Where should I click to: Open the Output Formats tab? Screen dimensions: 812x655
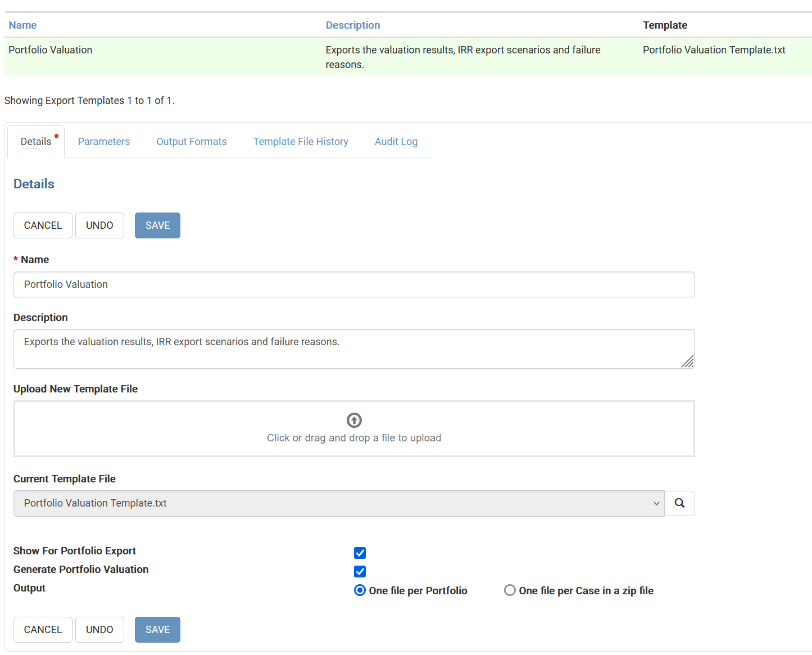(191, 142)
